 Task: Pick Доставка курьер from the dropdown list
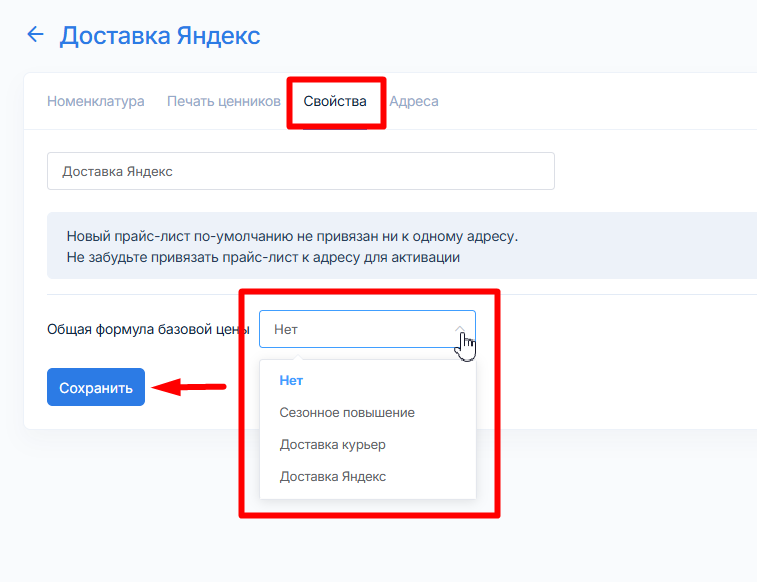coord(333,445)
